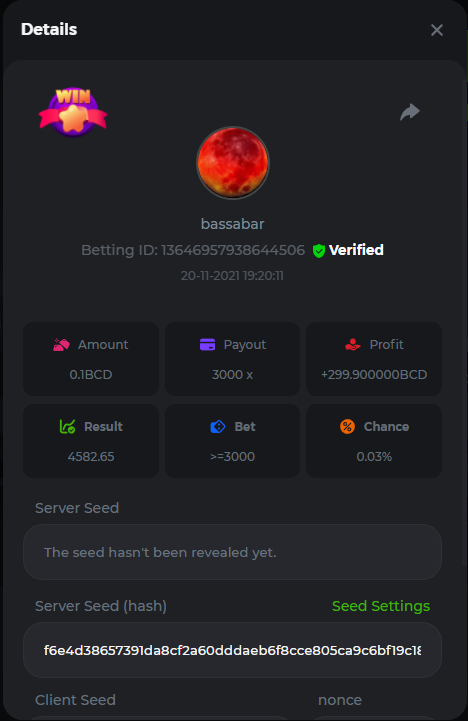Click the red Profit hand icon
The height and width of the screenshot is (721, 468).
(353, 344)
